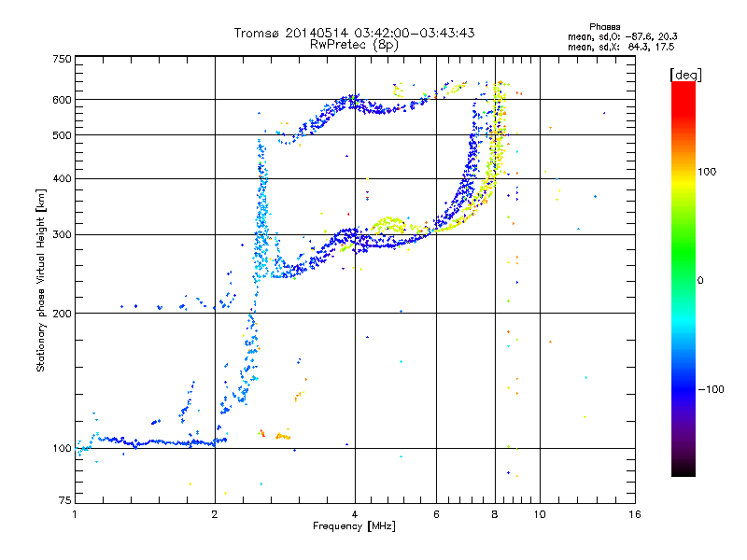747x560 pixels.
Task: Click the x-axis tick label '4'
Action: tap(355, 514)
